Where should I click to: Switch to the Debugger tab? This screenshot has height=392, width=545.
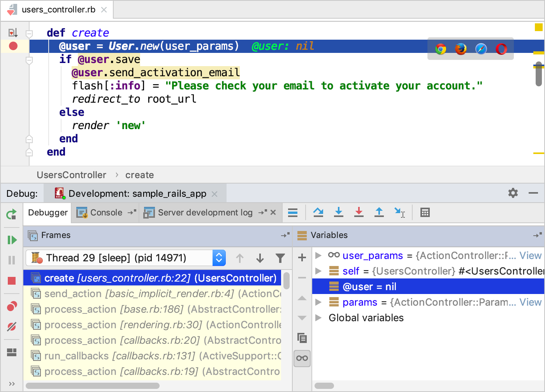[48, 213]
